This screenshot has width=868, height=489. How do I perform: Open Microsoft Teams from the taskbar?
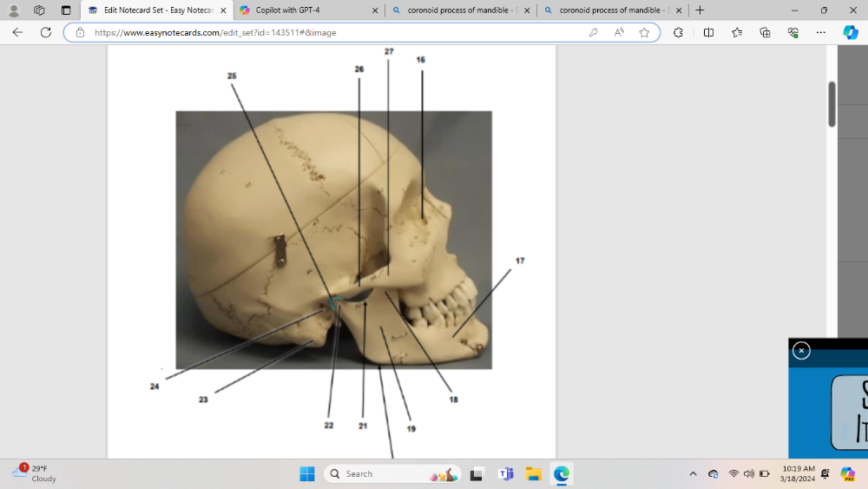(x=505, y=474)
